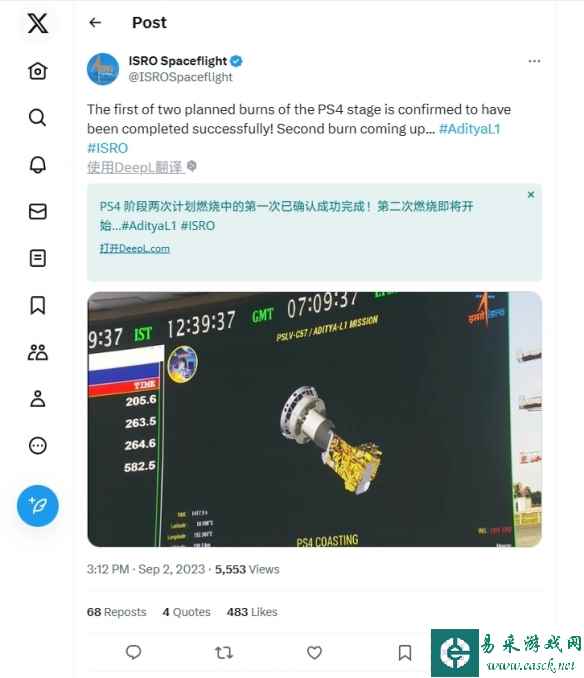Close the DeepL translation box

click(x=531, y=195)
